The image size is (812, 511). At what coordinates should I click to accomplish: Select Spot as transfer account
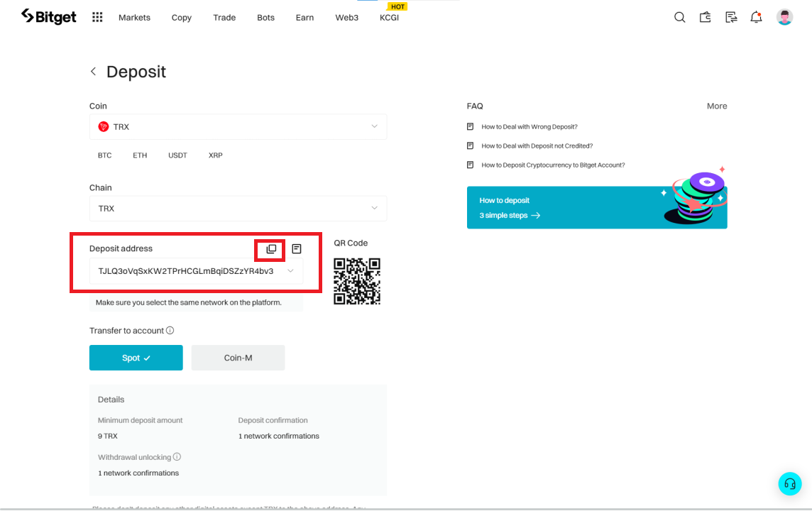point(136,358)
